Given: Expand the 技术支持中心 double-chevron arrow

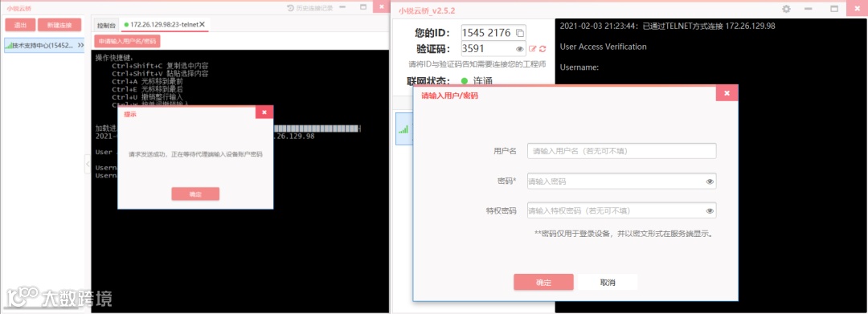Looking at the screenshot, I should tap(80, 45).
